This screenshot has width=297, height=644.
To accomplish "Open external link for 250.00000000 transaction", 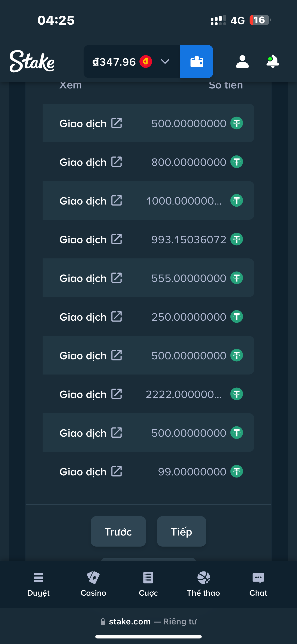I will 116,317.
